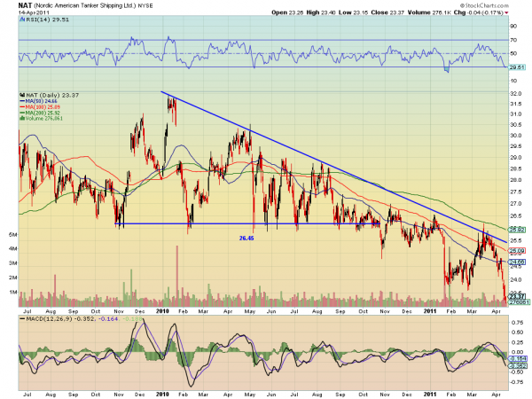Click the 30.0 label on the price axis
This screenshot has width=532, height=399.
(x=516, y=136)
